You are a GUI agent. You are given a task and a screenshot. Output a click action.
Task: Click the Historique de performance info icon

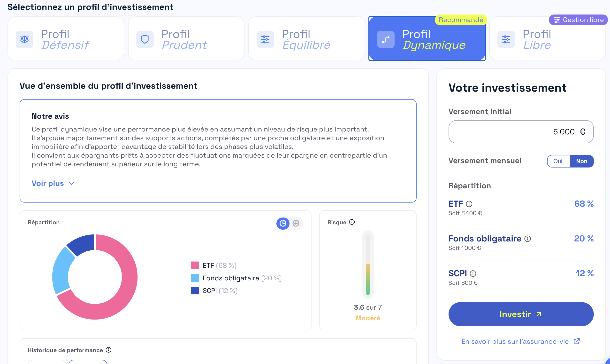(108, 350)
